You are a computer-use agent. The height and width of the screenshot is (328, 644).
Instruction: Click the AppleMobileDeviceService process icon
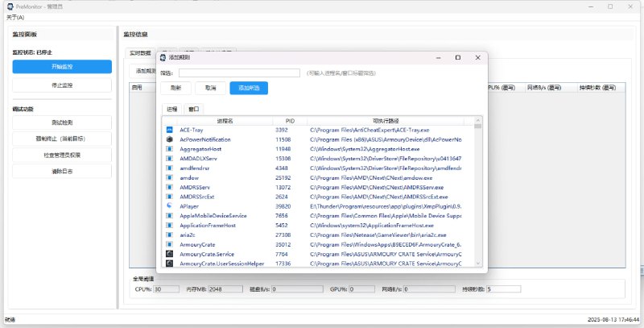pos(170,216)
